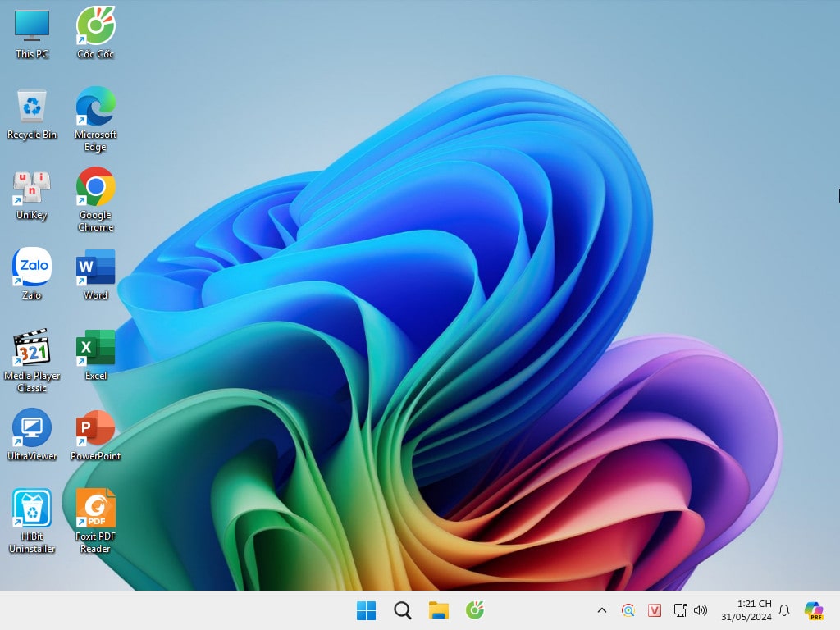Expand hidden system tray icons
Image resolution: width=840 pixels, height=630 pixels.
coord(601,610)
